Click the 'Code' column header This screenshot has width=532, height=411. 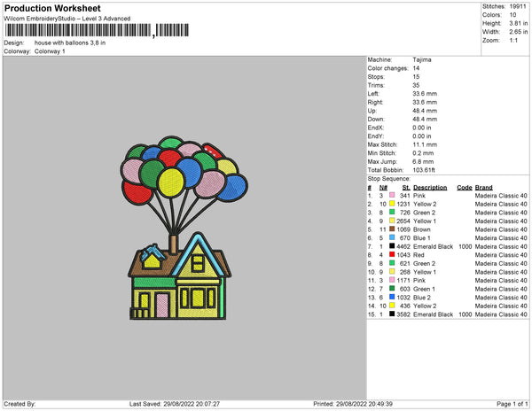click(465, 188)
